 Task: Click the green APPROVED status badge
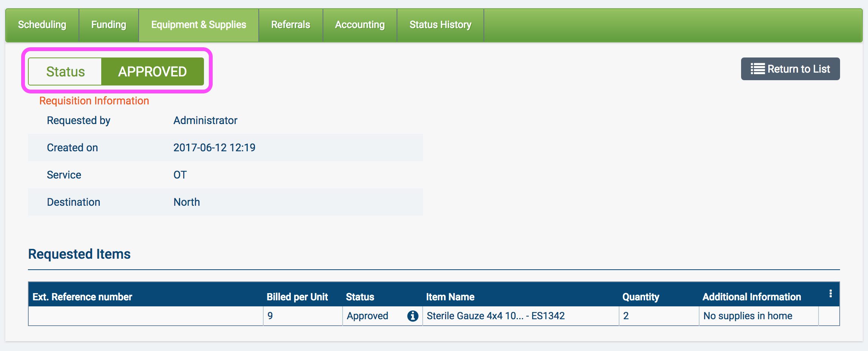(x=153, y=71)
